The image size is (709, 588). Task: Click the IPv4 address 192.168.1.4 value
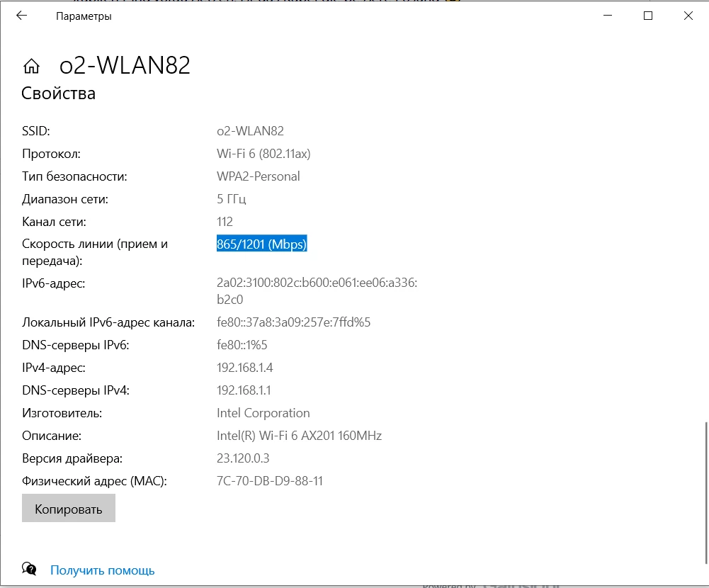(244, 368)
